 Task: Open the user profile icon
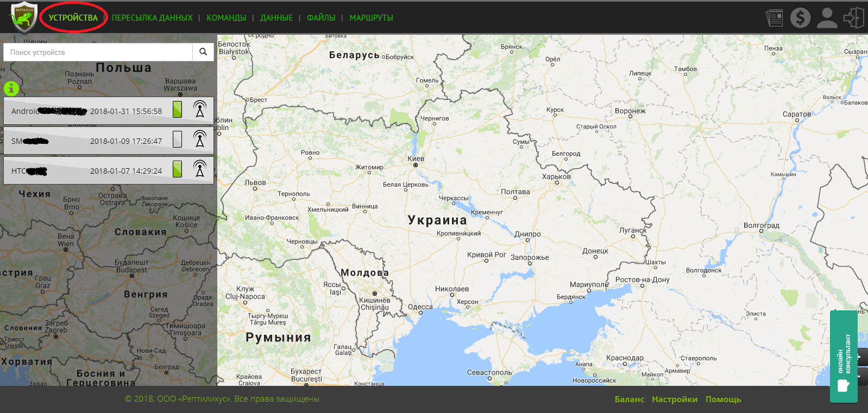827,17
